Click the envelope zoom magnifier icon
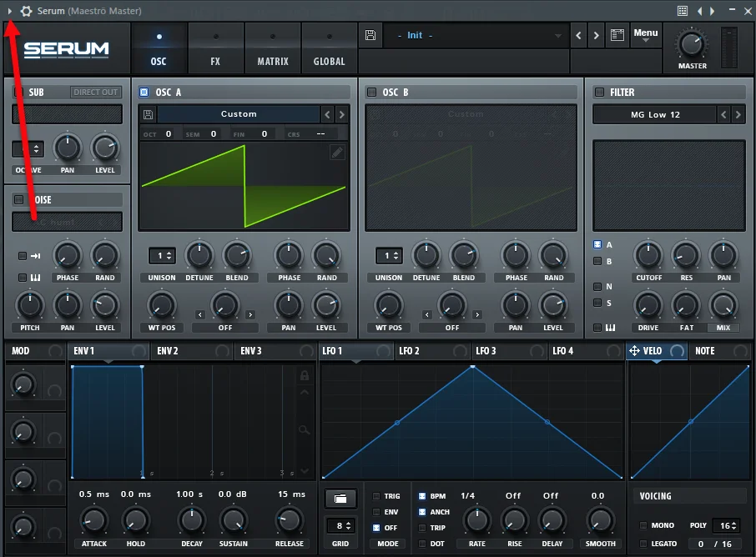This screenshot has height=557, width=756. pos(305,429)
